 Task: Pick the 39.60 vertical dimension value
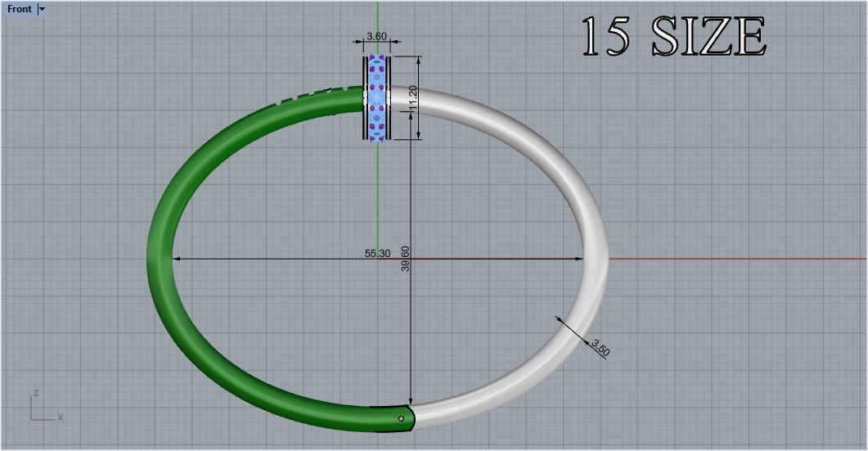405,259
